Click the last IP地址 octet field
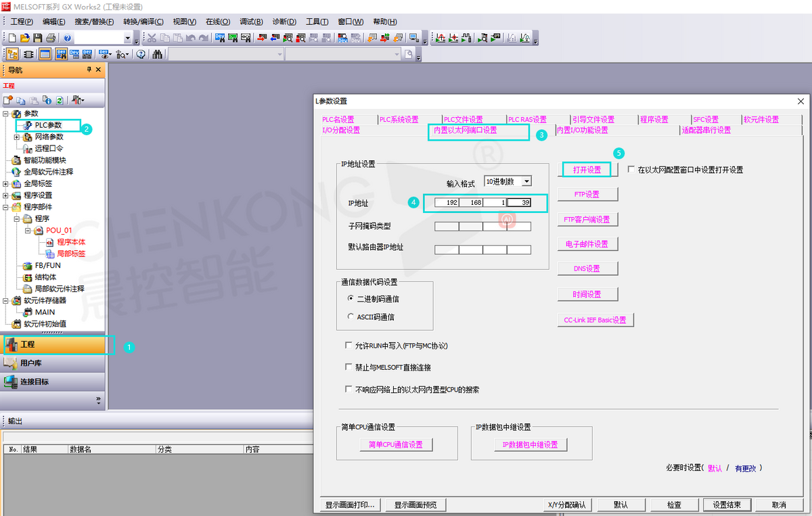 [x=519, y=202]
